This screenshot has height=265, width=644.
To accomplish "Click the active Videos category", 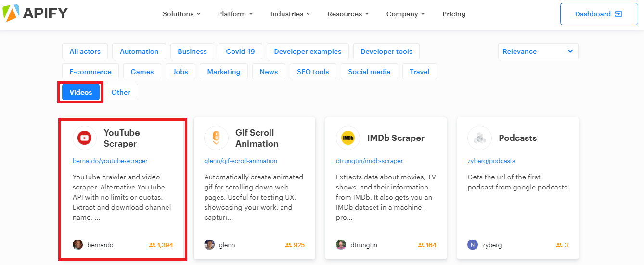I will pos(81,92).
